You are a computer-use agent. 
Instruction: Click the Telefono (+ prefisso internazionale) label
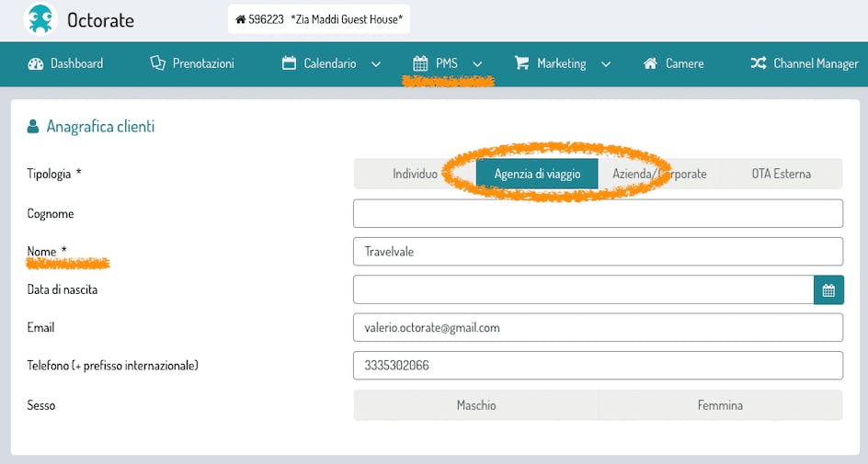113,366
